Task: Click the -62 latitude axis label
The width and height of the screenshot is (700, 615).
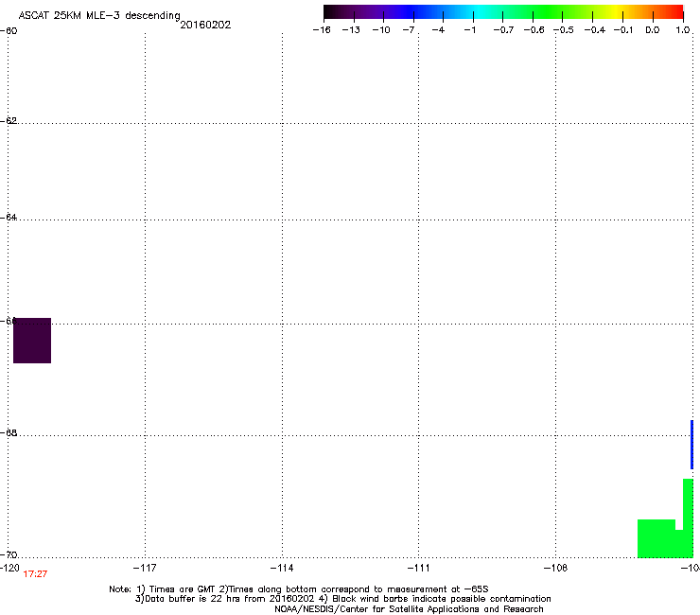Action: [x=9, y=120]
